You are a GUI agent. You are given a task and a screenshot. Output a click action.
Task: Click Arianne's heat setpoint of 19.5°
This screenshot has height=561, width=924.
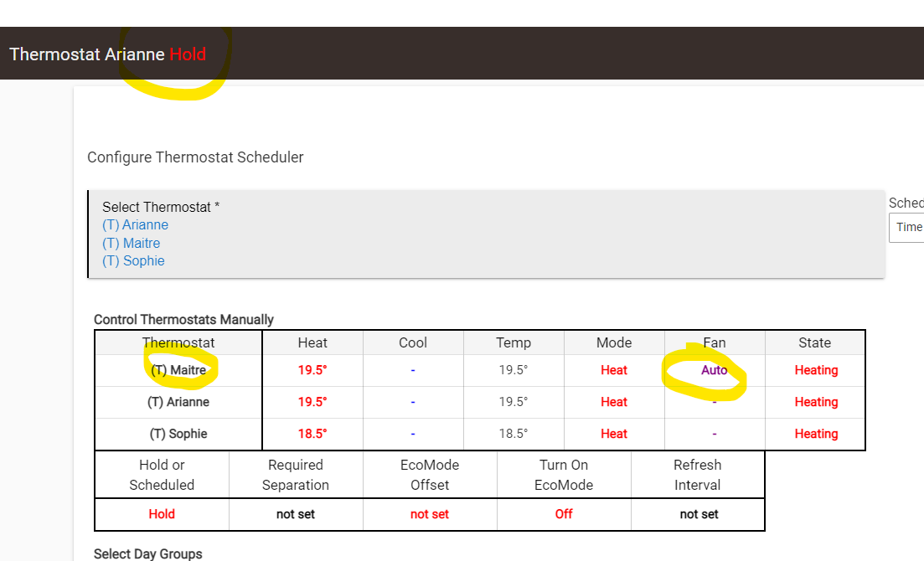click(312, 403)
